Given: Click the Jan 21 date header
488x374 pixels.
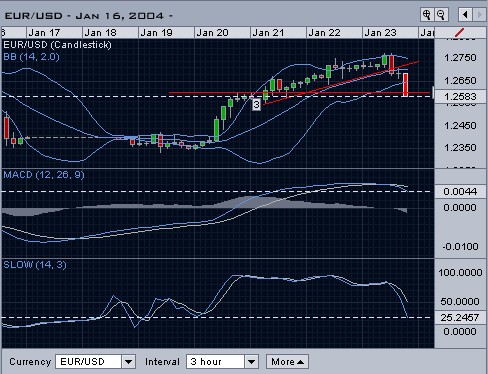Looking at the screenshot, I should [x=278, y=33].
